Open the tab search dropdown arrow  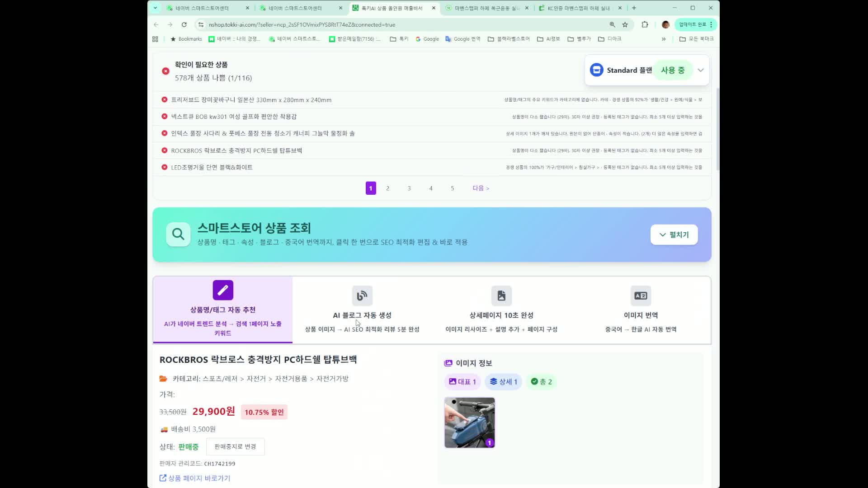[x=155, y=8]
